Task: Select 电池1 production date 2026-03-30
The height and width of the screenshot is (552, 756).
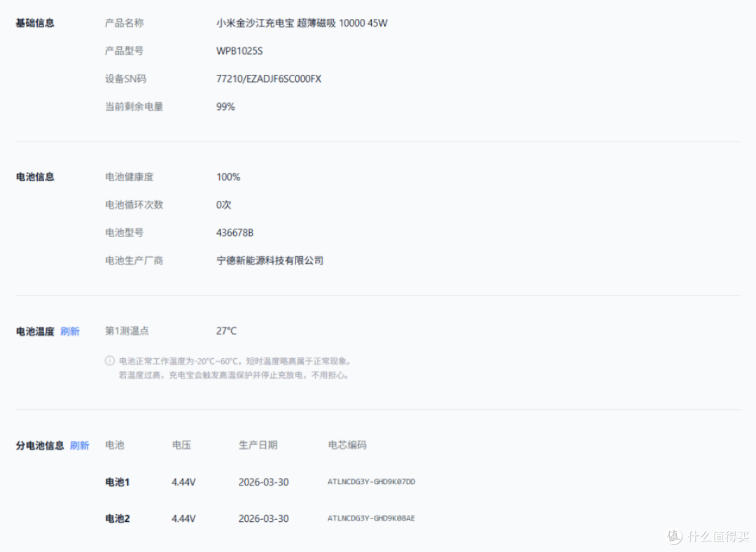Action: 264,482
